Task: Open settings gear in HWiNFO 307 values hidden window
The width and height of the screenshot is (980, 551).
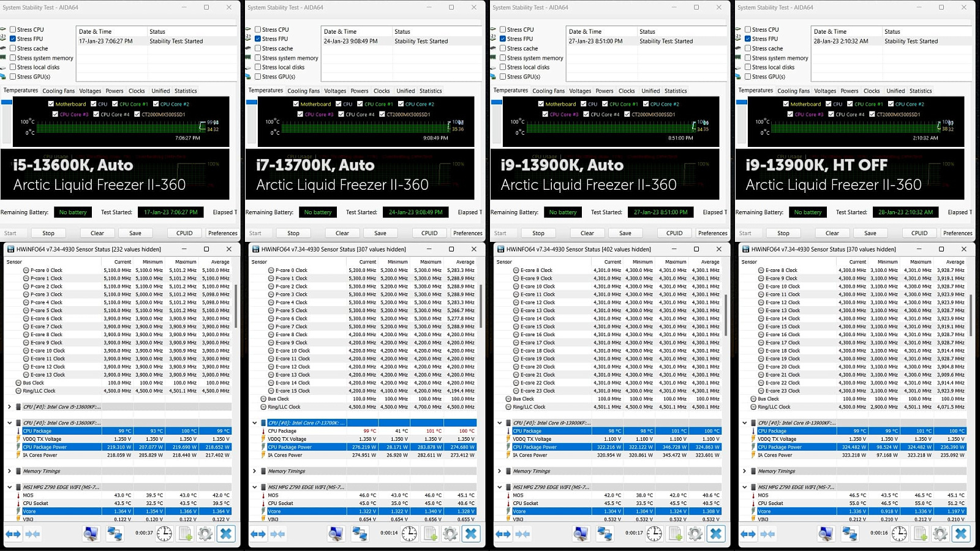Action: (x=450, y=534)
